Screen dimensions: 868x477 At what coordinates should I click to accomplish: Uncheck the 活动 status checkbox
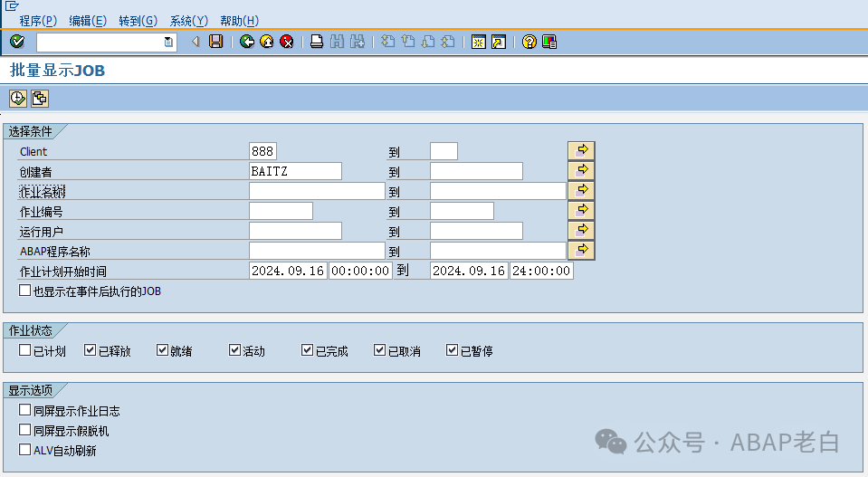(234, 349)
